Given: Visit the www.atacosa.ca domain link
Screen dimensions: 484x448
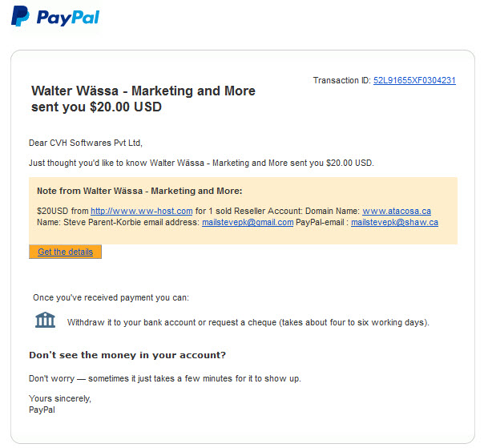Looking at the screenshot, I should [x=397, y=212].
